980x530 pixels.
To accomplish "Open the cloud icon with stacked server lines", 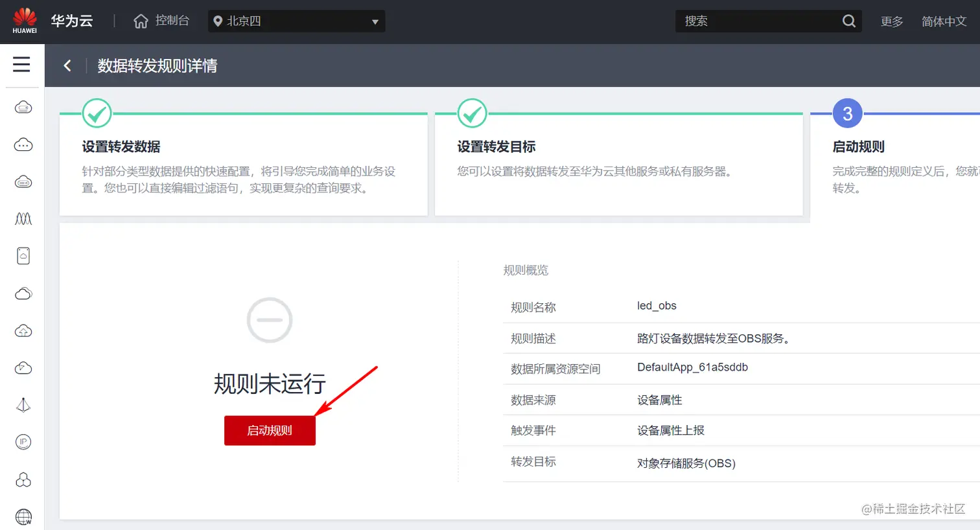I will click(x=23, y=182).
